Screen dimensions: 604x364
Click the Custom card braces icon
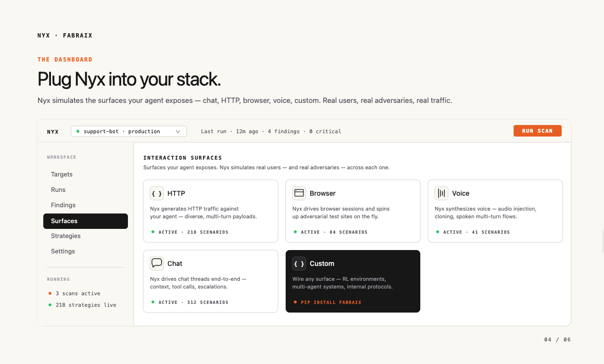click(x=299, y=264)
